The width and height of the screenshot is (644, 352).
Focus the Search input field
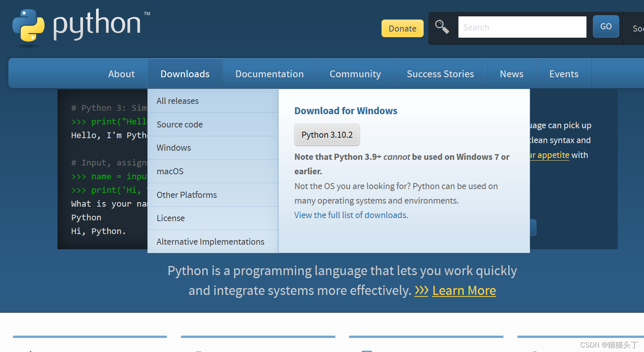[x=522, y=27]
